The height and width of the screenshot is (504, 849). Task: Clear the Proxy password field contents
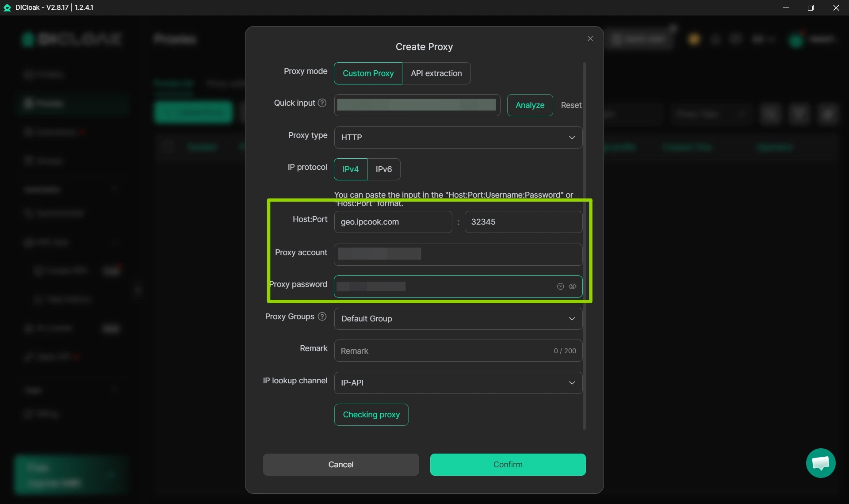(560, 286)
